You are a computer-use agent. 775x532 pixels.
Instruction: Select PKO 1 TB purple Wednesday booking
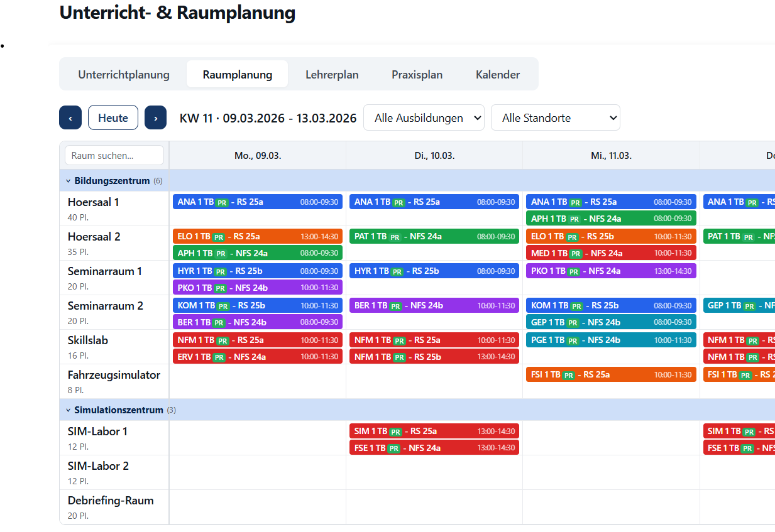(x=610, y=271)
